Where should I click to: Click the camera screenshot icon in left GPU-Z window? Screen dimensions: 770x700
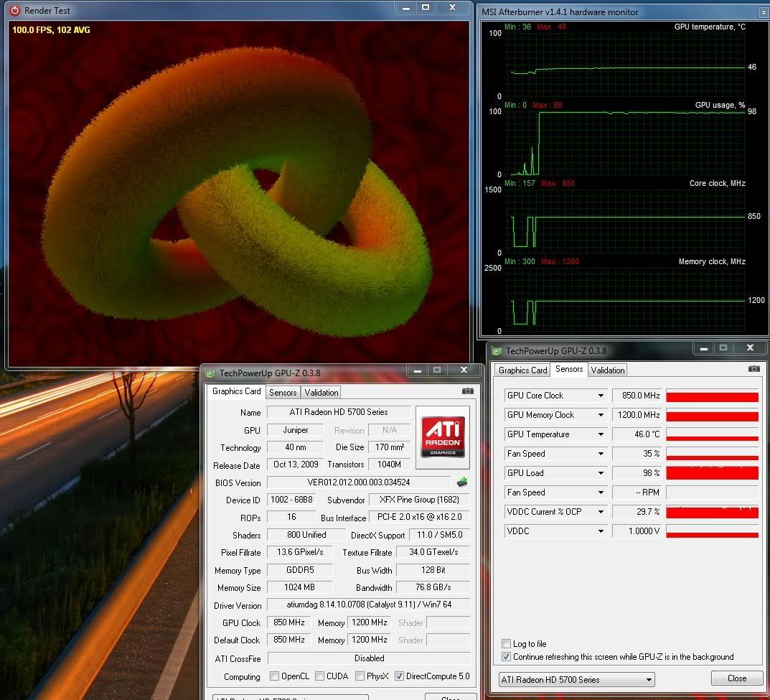click(467, 391)
